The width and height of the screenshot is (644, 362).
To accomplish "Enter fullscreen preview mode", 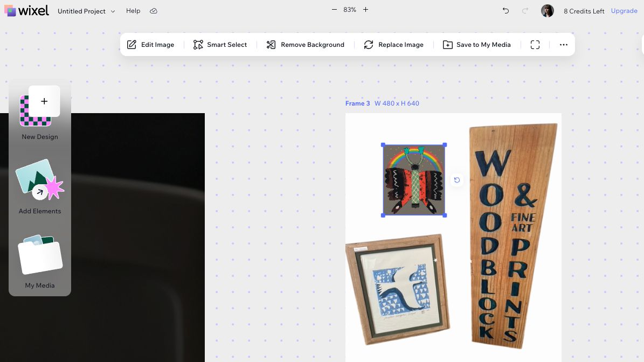I will [x=535, y=45].
